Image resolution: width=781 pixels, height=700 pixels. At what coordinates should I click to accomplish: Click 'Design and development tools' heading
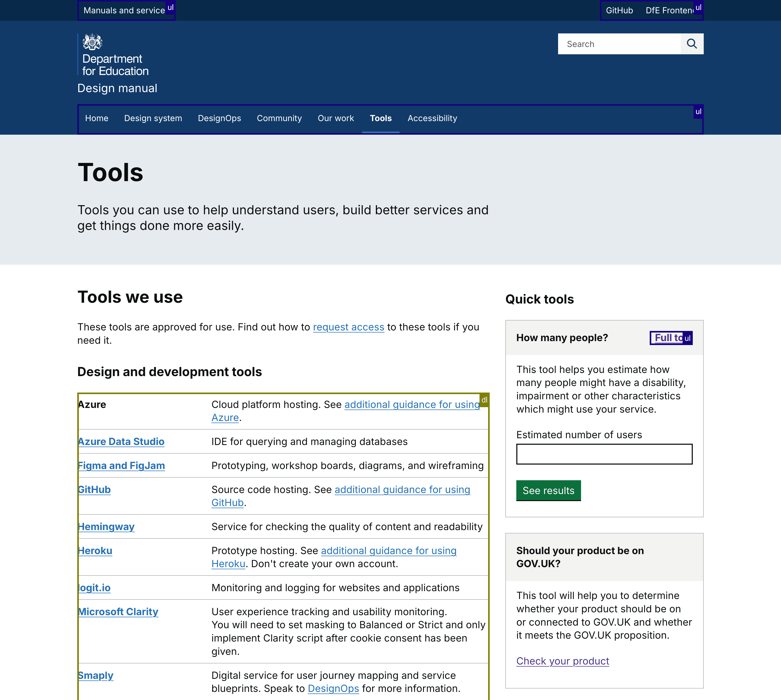click(169, 372)
